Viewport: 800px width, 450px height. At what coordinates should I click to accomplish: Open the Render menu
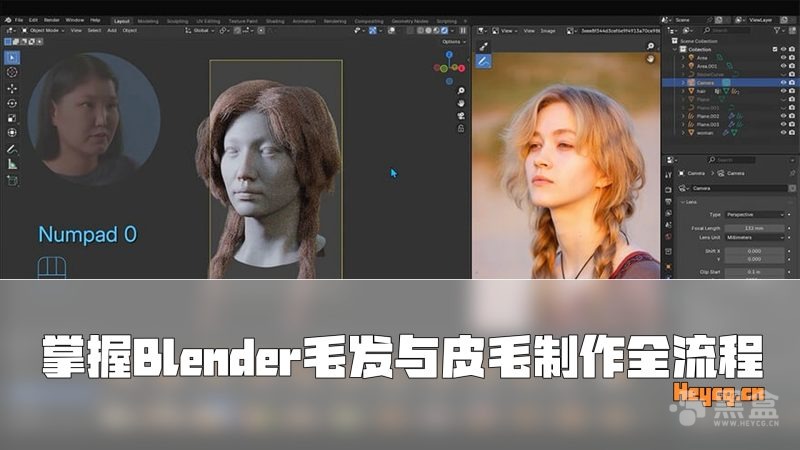[x=52, y=20]
